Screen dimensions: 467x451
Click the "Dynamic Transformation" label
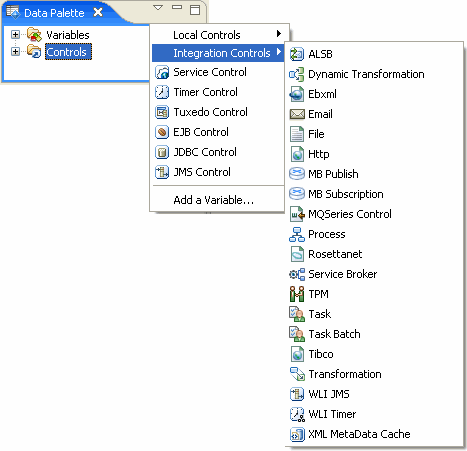click(x=366, y=74)
